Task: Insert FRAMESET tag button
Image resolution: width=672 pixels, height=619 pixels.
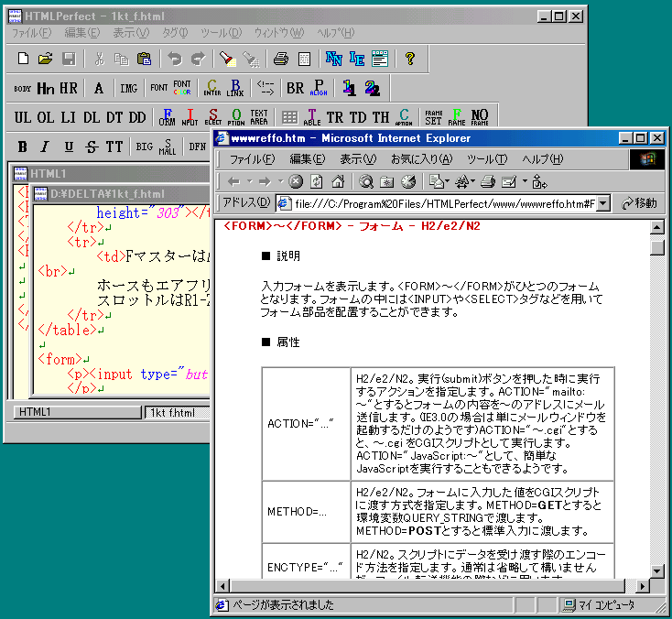Action: click(433, 117)
